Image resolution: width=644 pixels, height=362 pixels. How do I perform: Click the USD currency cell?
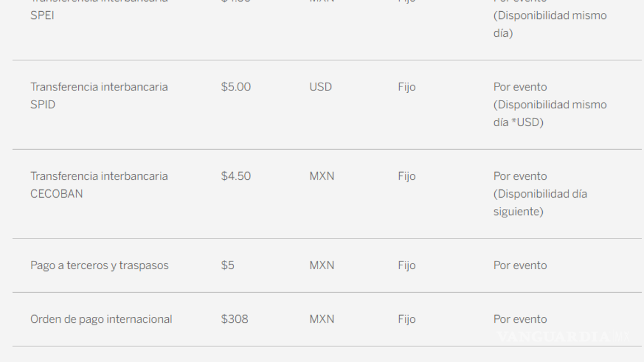tap(320, 87)
